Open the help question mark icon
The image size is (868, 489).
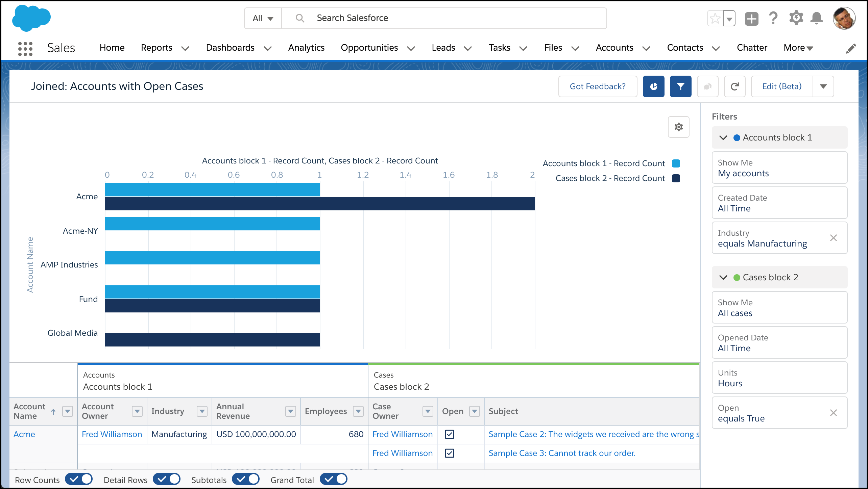click(x=773, y=18)
